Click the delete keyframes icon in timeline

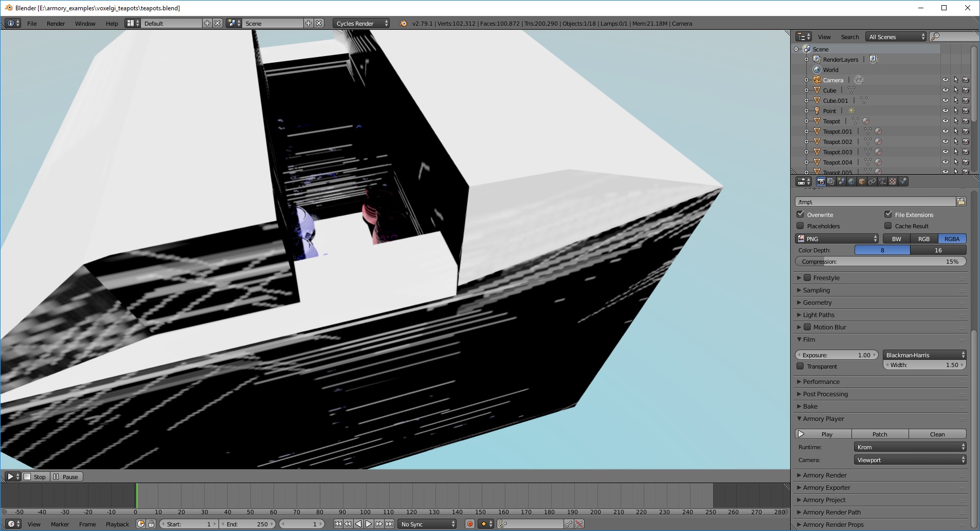click(579, 524)
